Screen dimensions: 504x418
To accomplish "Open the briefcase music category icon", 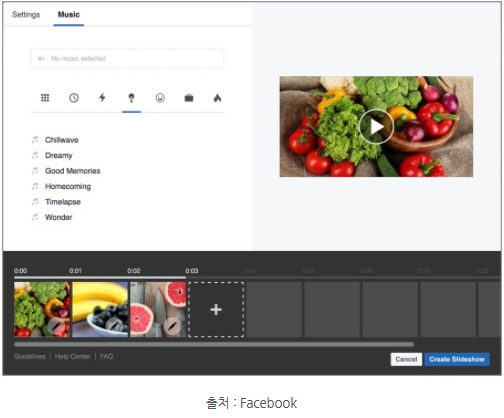I will coord(189,98).
